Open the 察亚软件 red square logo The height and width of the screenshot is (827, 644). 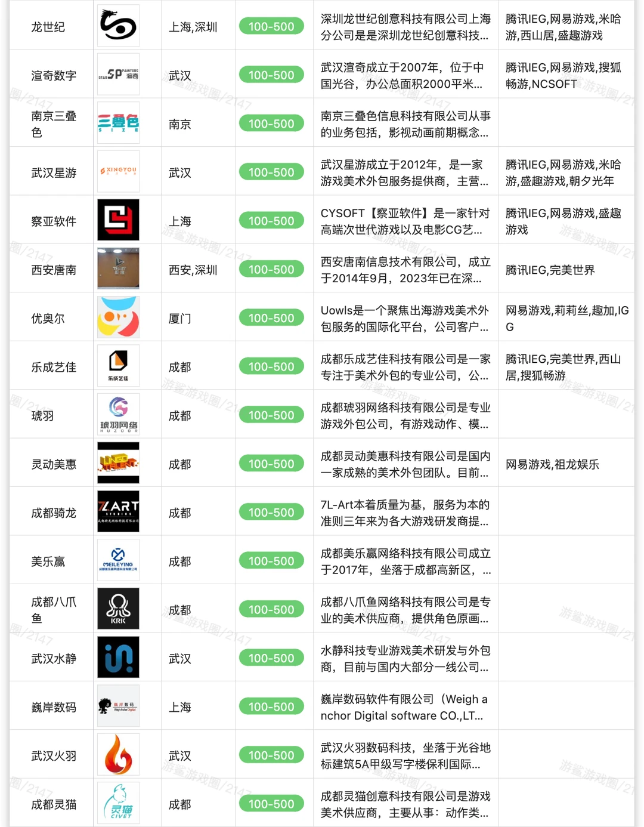118,220
